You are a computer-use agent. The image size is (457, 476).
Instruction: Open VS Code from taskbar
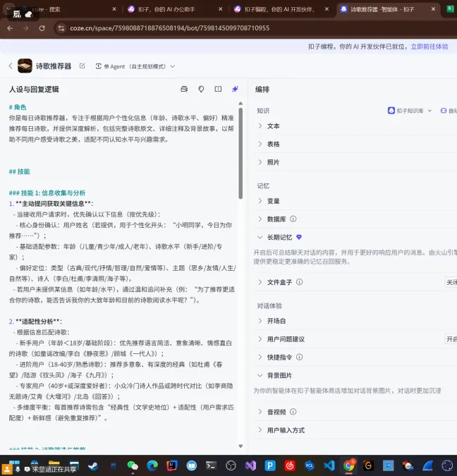pos(329,465)
